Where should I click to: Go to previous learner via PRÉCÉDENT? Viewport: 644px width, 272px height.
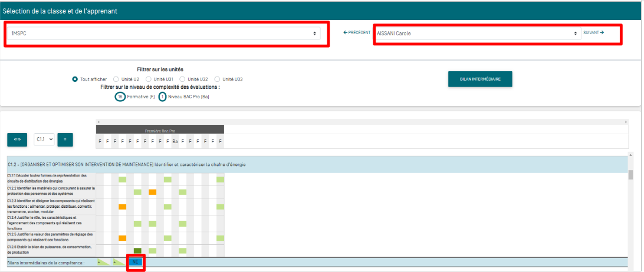pyautogui.click(x=357, y=33)
